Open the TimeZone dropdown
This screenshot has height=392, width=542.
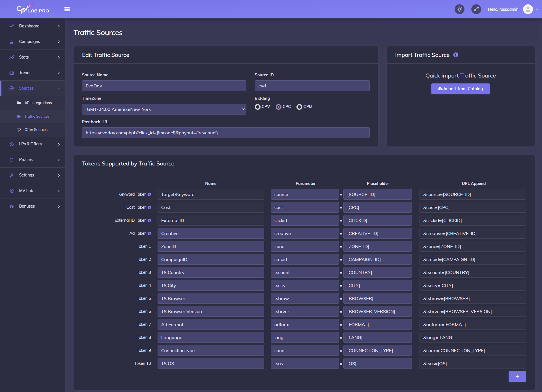164,109
